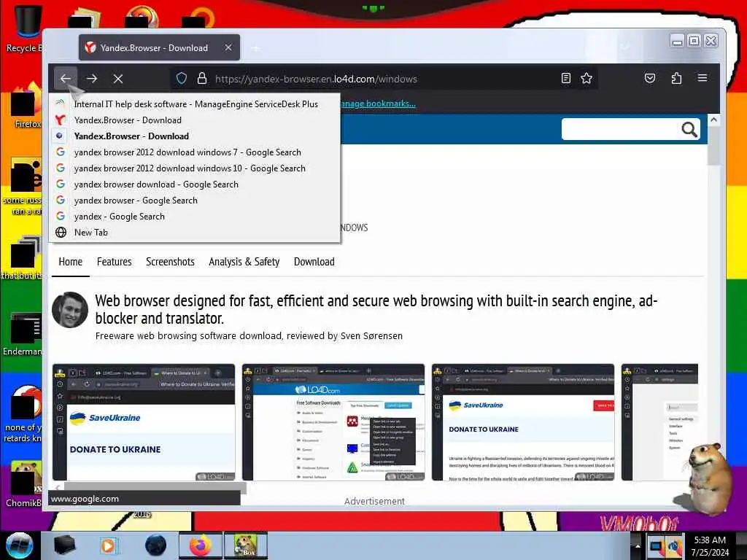Open the Analysis & Safety tab

(244, 262)
